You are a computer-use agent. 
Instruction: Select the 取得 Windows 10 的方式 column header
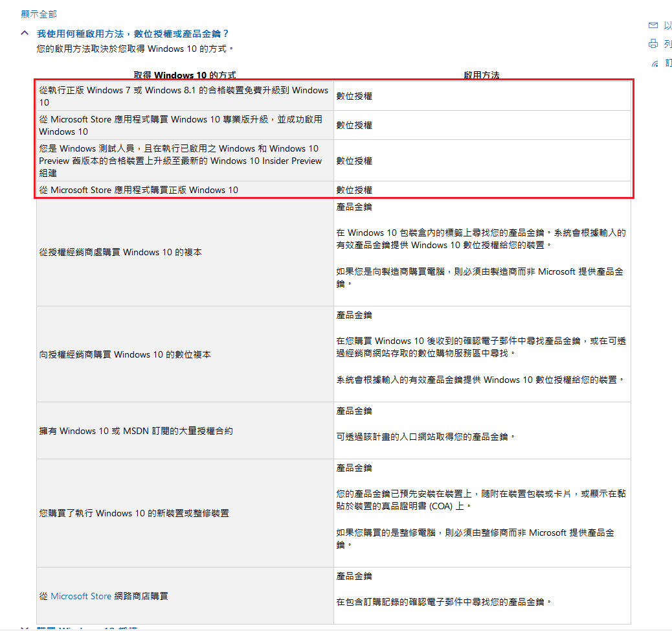pyautogui.click(x=183, y=75)
